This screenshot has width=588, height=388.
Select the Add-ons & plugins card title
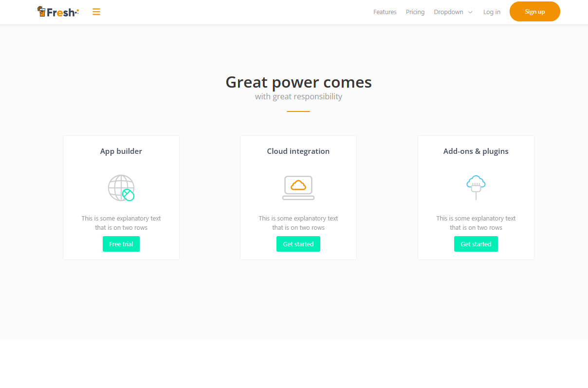pyautogui.click(x=476, y=151)
